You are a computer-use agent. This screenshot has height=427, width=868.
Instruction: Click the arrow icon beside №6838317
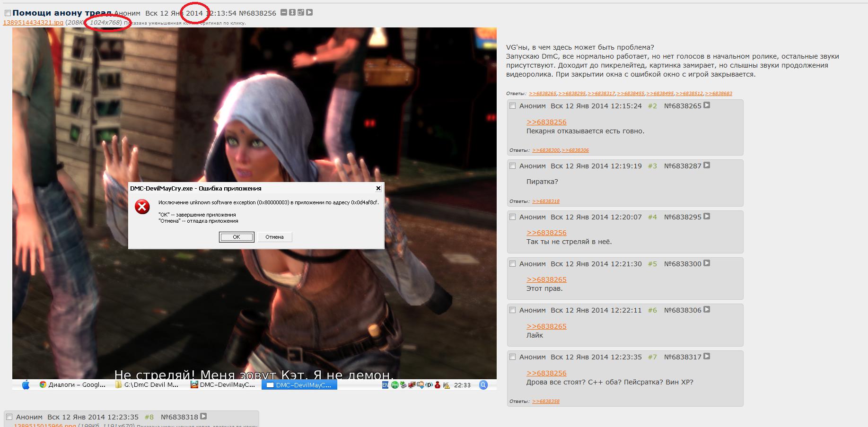(x=707, y=357)
